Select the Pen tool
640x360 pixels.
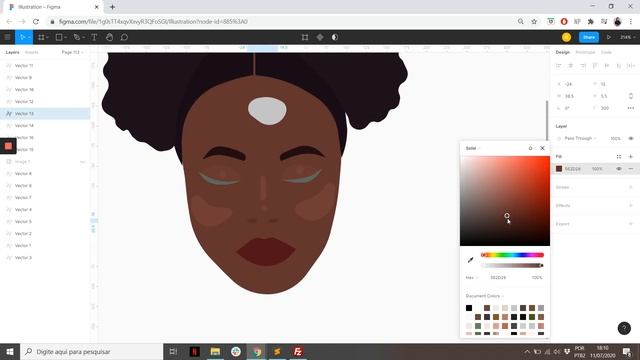(76, 37)
